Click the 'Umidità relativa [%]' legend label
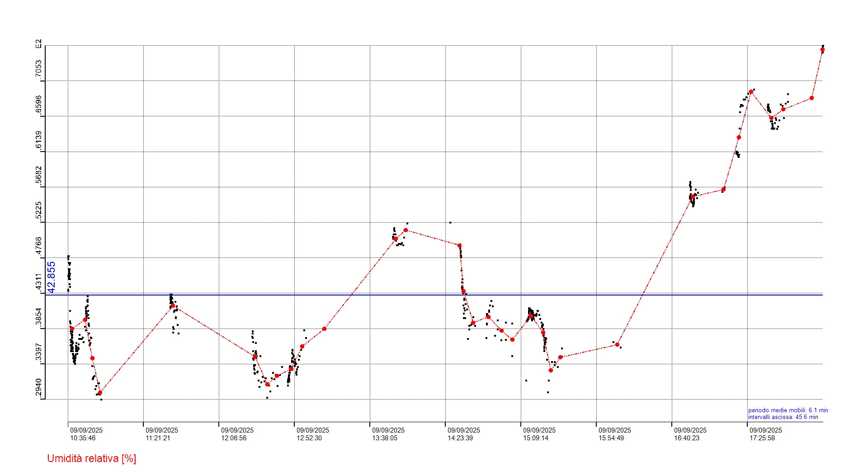This screenshot has width=868, height=467. 91,458
